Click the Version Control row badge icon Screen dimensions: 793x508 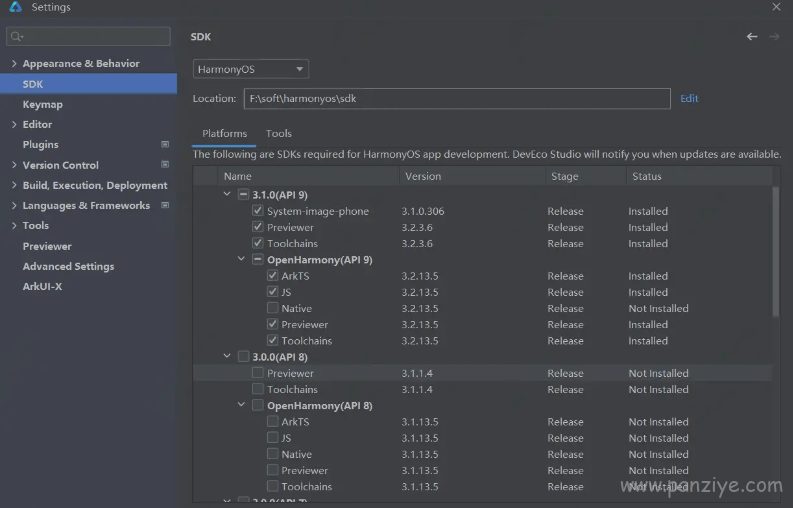[165, 164]
